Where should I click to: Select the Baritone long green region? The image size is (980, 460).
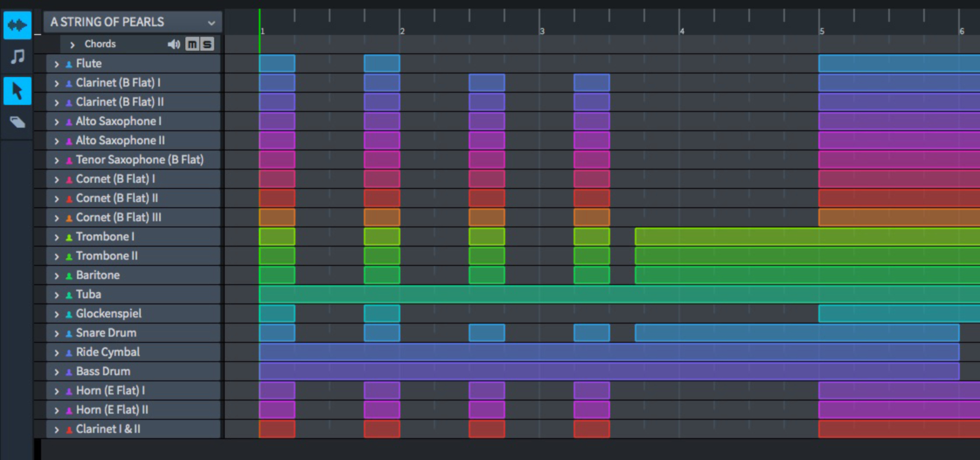pos(807,275)
